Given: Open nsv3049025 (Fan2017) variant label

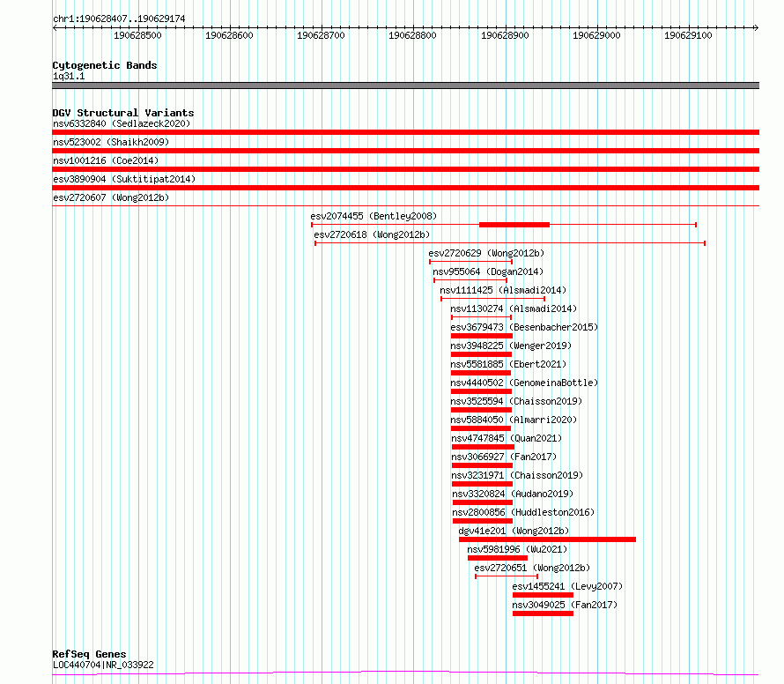Looking at the screenshot, I should coord(565,605).
